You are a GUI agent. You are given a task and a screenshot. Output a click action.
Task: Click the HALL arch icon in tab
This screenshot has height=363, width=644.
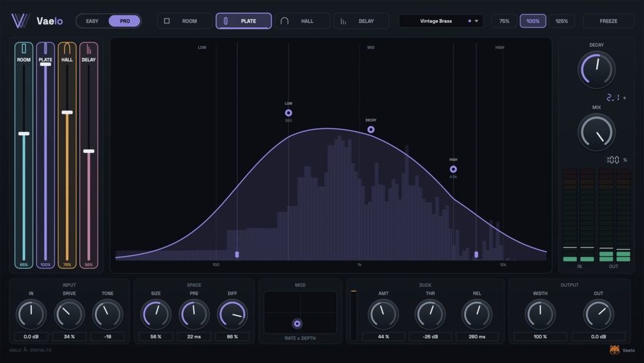coord(284,21)
